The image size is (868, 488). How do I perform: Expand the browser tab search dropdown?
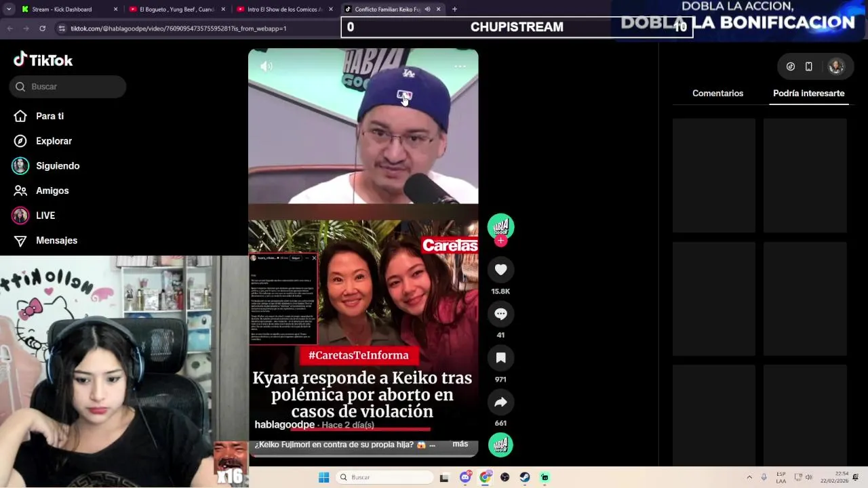point(9,9)
